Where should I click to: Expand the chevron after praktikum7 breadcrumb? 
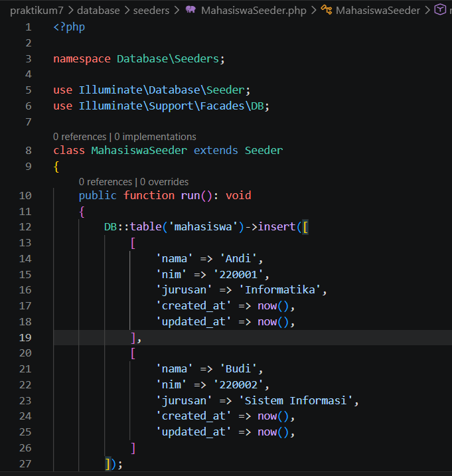click(x=70, y=11)
